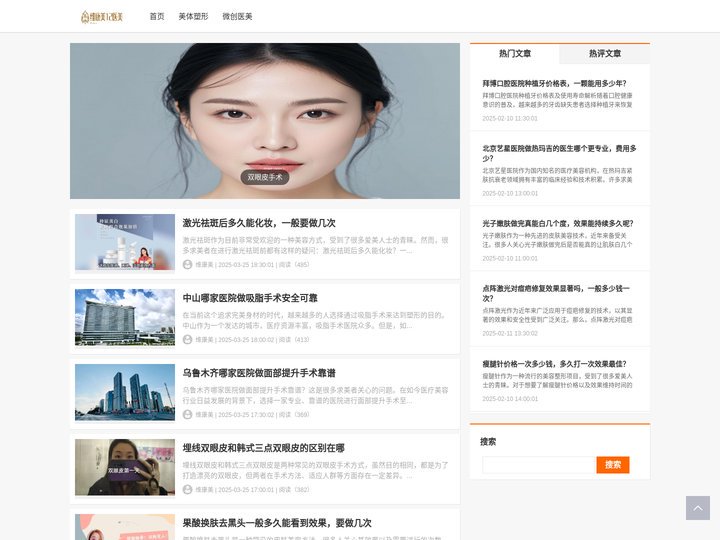Screen dimensions: 720x540
Task: Click author avatar icon under 乌鲁木齐 article
Action: pos(187,414)
